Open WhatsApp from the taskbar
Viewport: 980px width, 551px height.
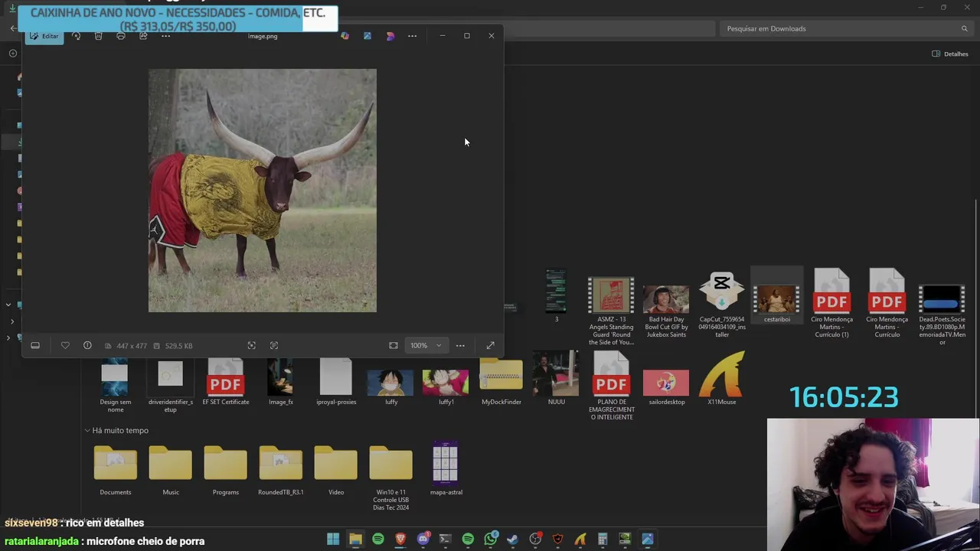tap(490, 539)
